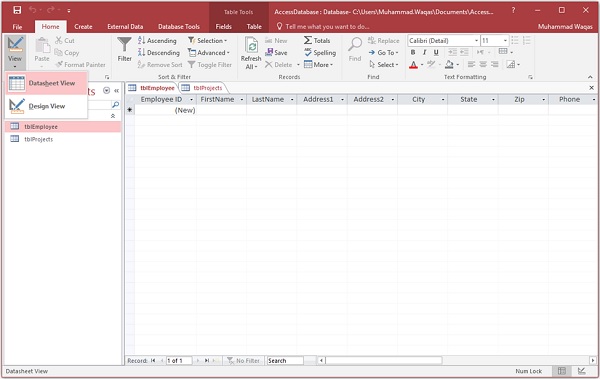Open the Go To dropdown

click(383, 52)
